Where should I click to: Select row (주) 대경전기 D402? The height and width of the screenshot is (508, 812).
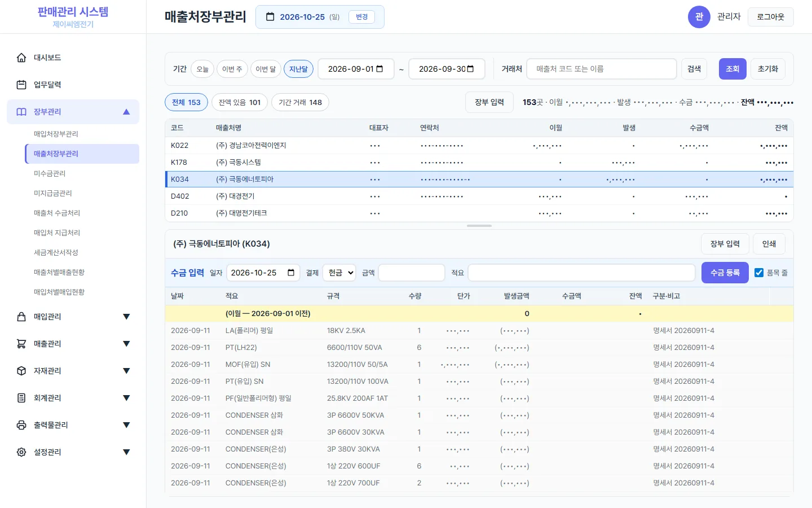[479, 196]
